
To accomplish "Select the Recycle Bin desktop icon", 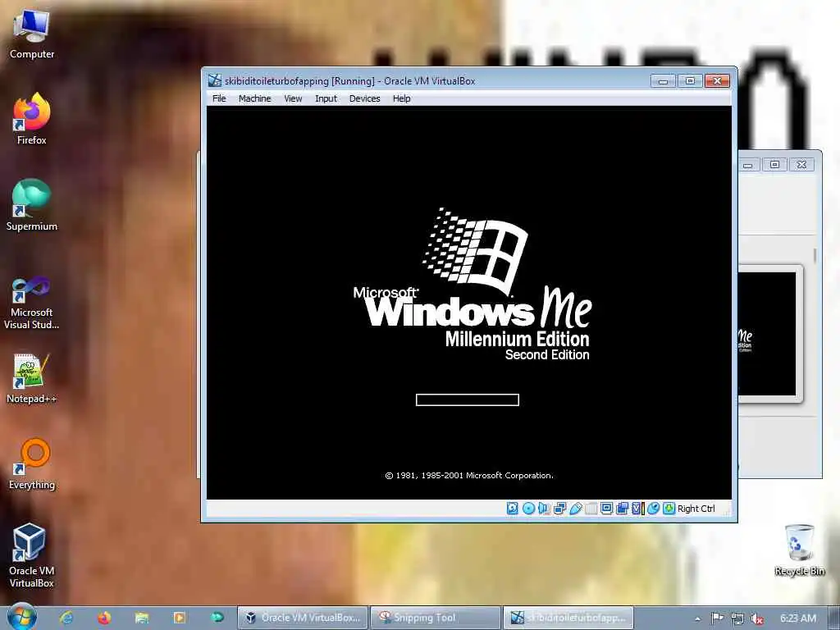I will 799,550.
